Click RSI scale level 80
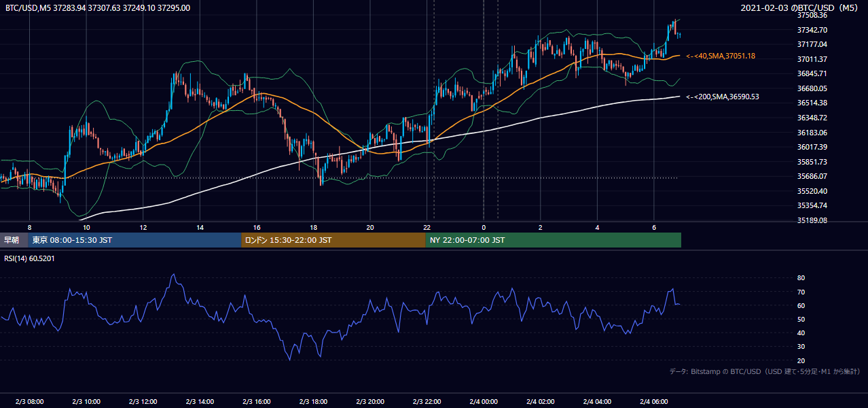 pyautogui.click(x=801, y=278)
